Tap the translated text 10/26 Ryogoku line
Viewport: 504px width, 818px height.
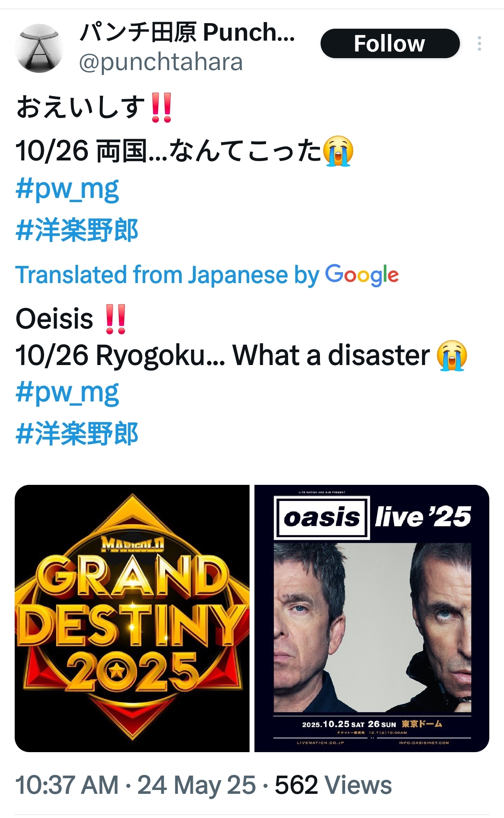[241, 355]
